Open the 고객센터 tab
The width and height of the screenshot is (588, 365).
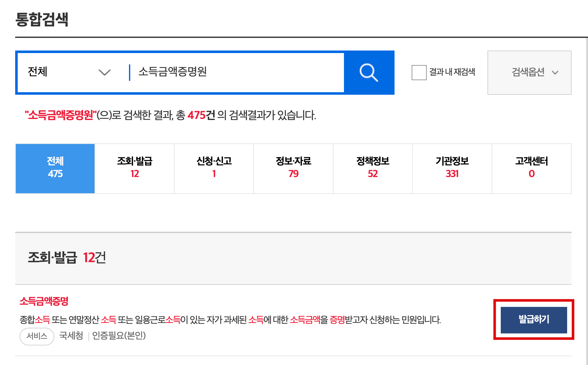click(x=531, y=168)
